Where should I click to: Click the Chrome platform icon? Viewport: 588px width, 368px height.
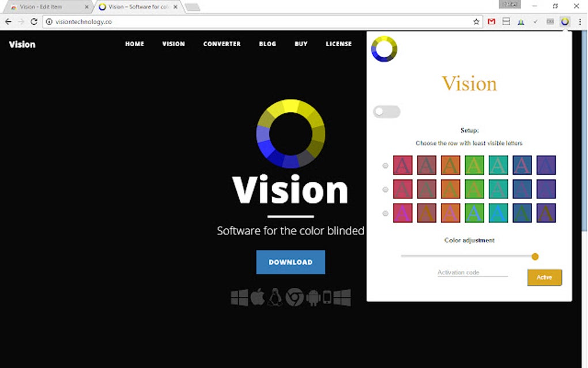tap(295, 298)
